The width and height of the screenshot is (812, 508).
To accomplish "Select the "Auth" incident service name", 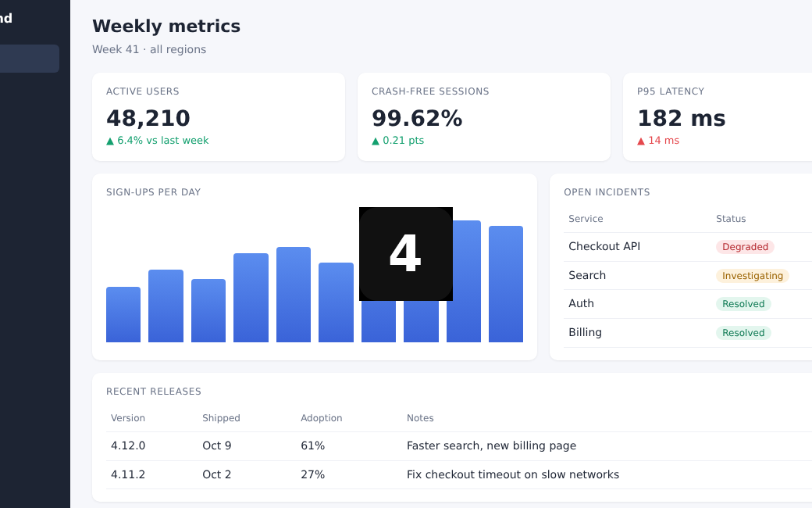I will 581,304.
